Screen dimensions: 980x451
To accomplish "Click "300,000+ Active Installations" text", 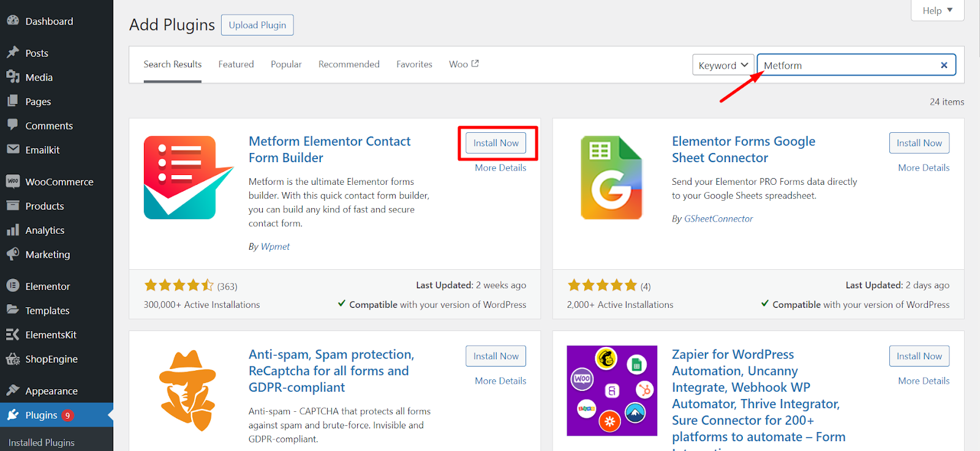I will tap(202, 304).
